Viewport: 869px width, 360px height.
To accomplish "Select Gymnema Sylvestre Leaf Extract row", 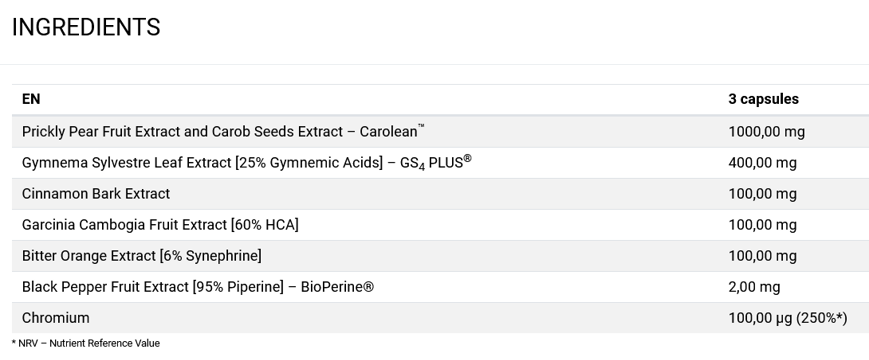I will (x=441, y=163).
